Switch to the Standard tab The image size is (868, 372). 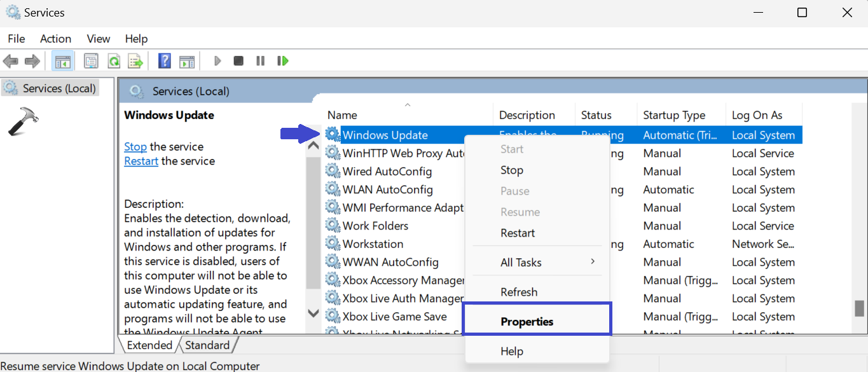[x=207, y=345]
